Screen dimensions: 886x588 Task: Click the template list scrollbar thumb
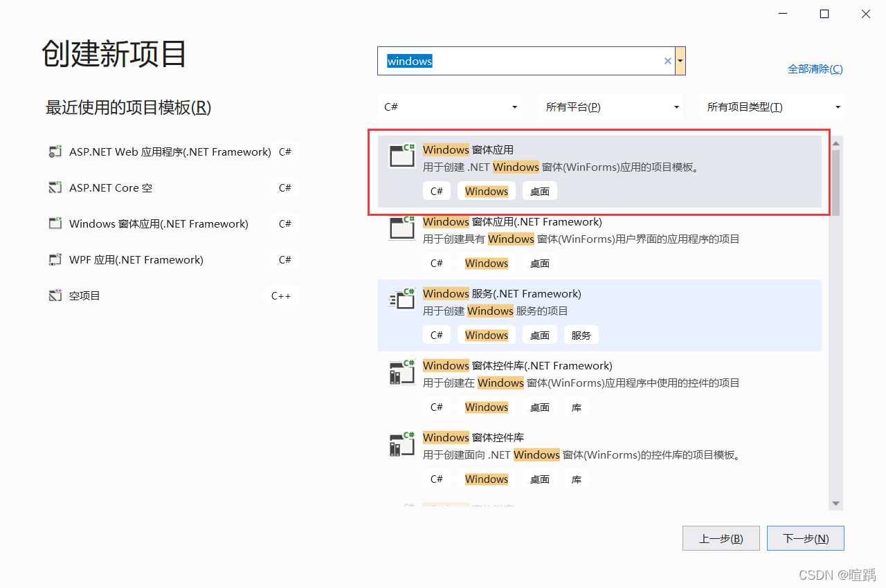[835, 183]
